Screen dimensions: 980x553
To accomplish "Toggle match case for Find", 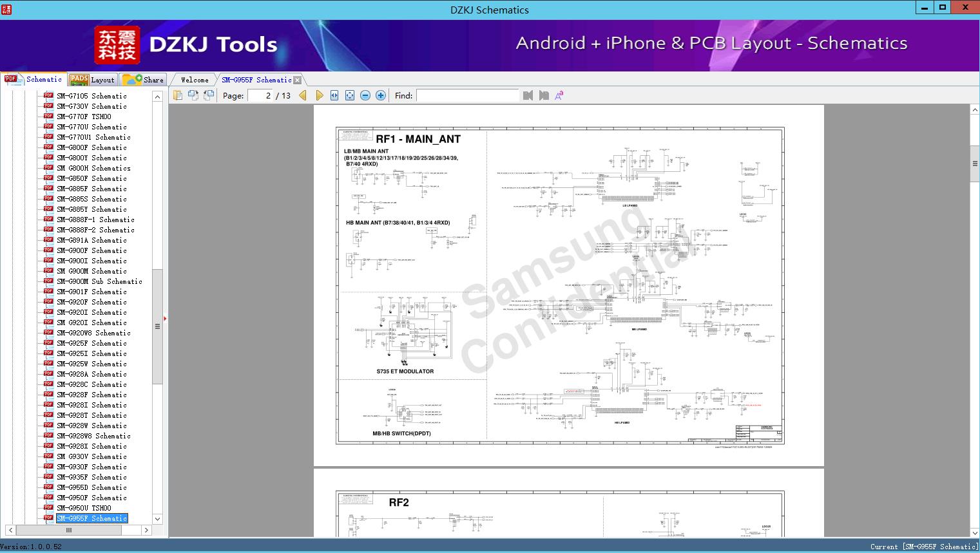I will (559, 95).
